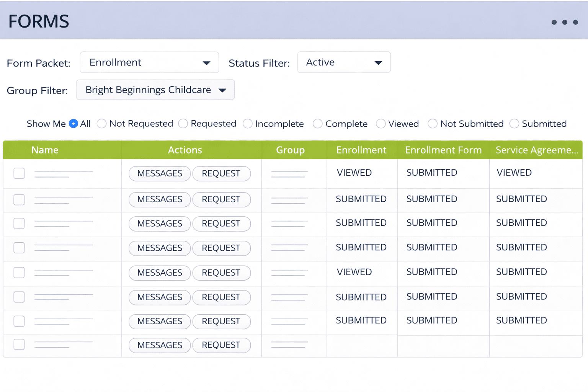Image resolution: width=588 pixels, height=392 pixels.
Task: Click REQUEST in the sixth row
Action: click(221, 297)
